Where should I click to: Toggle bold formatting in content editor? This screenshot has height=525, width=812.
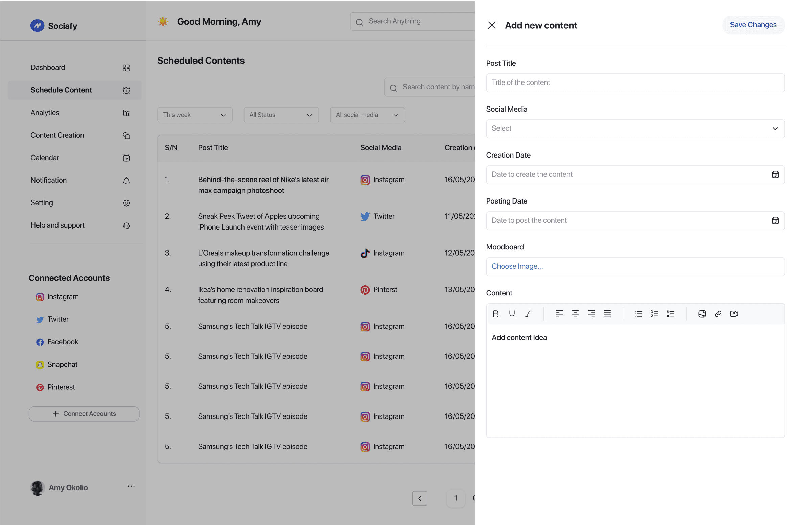(495, 314)
